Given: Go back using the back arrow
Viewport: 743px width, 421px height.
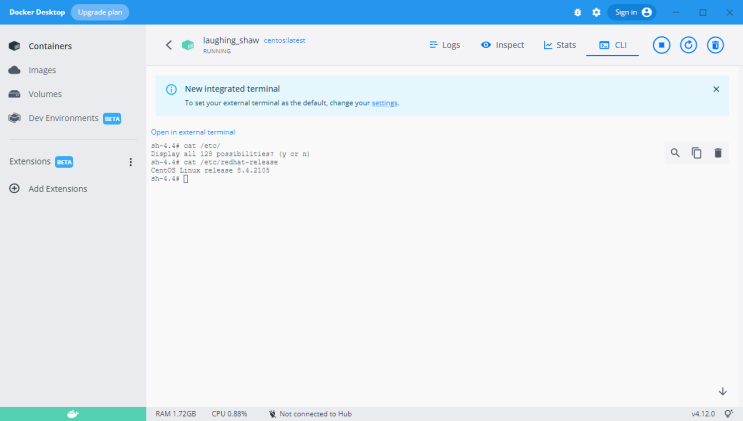Looking at the screenshot, I should 169,45.
